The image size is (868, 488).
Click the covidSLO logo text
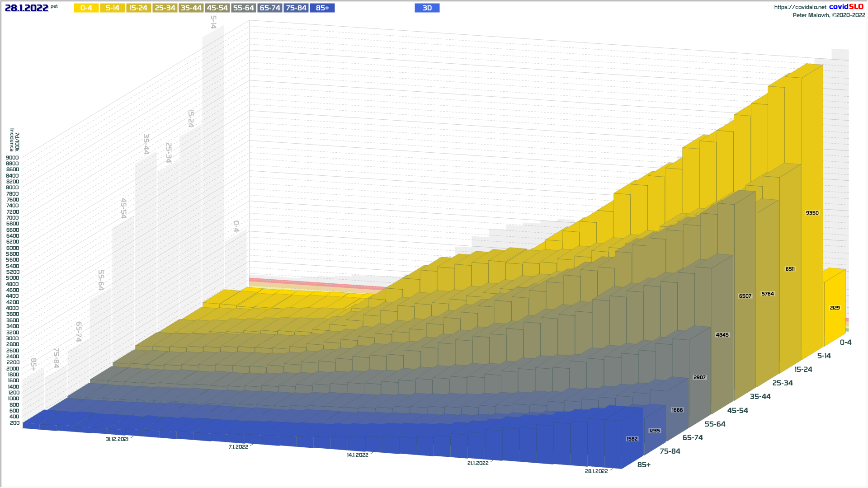(846, 7)
